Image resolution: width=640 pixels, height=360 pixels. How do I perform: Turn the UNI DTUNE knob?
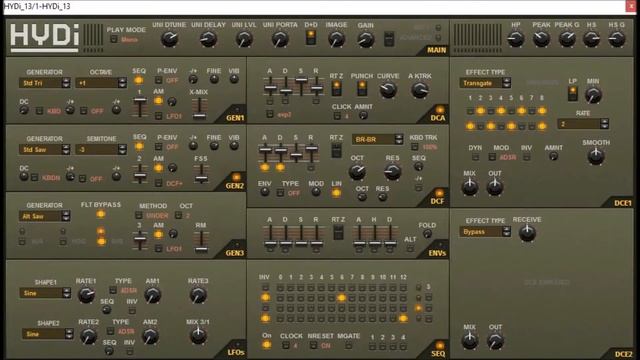click(169, 39)
